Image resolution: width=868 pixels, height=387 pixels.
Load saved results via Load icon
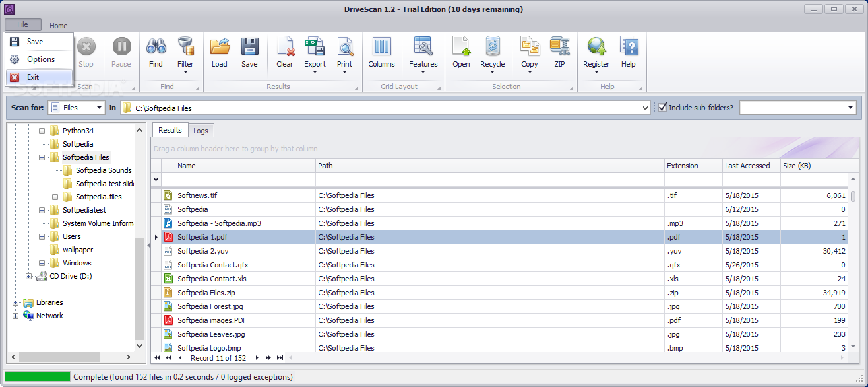click(x=220, y=46)
